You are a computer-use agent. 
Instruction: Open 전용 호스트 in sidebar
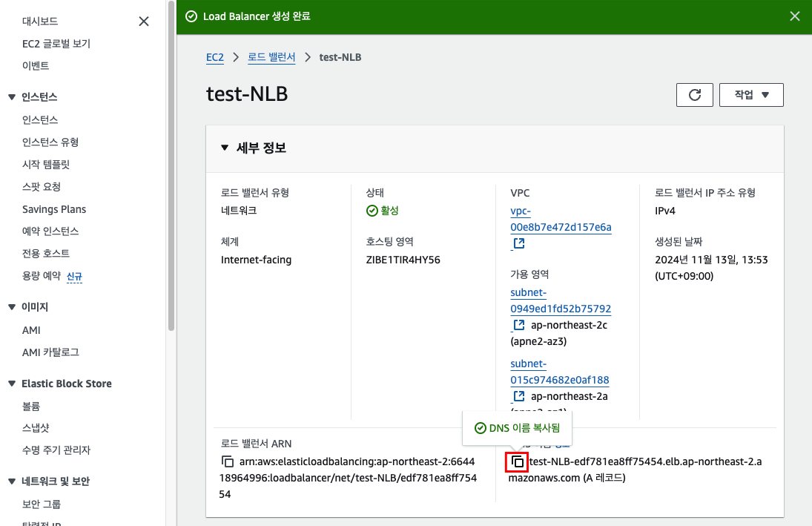click(45, 254)
